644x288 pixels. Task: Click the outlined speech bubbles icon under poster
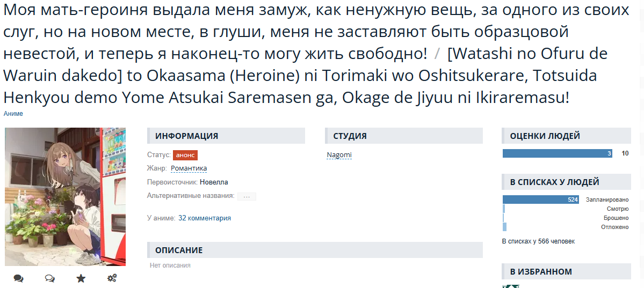[50, 278]
